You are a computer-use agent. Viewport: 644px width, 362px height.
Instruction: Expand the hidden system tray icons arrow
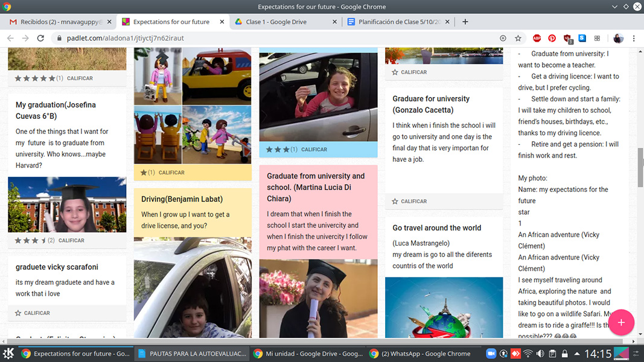(x=577, y=354)
